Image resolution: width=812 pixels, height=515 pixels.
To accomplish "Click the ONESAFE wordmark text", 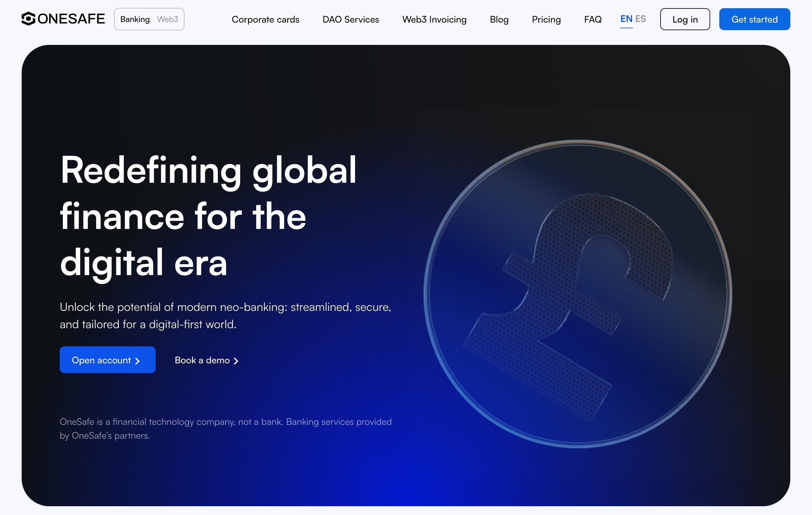I will (x=71, y=19).
